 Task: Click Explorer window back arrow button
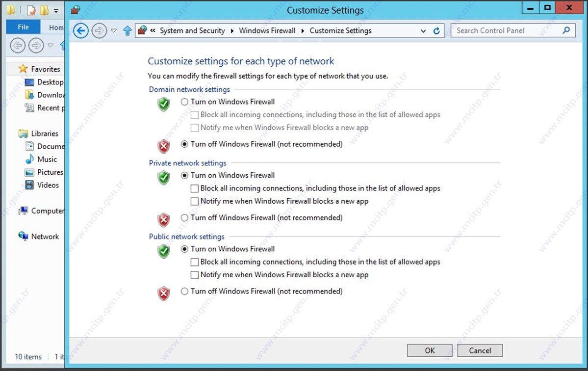point(18,46)
